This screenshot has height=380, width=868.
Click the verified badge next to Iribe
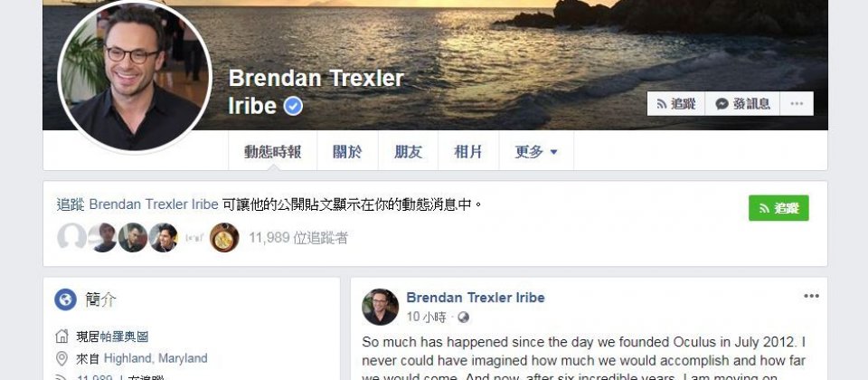pyautogui.click(x=293, y=106)
